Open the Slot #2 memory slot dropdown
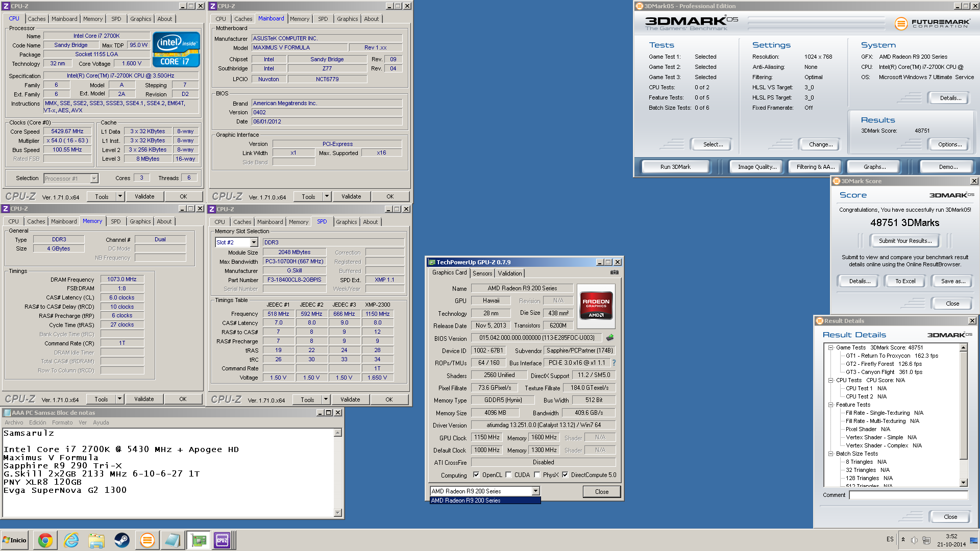This screenshot has height=551, width=980. [253, 242]
